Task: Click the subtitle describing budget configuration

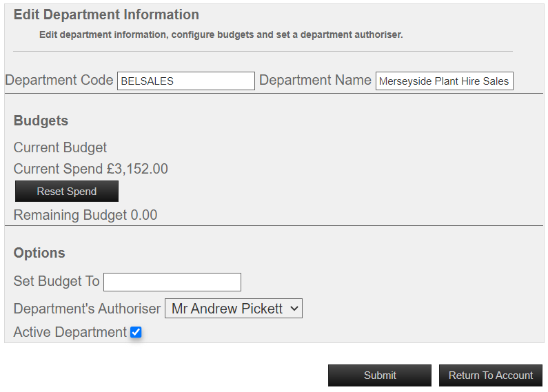Action: pos(221,34)
